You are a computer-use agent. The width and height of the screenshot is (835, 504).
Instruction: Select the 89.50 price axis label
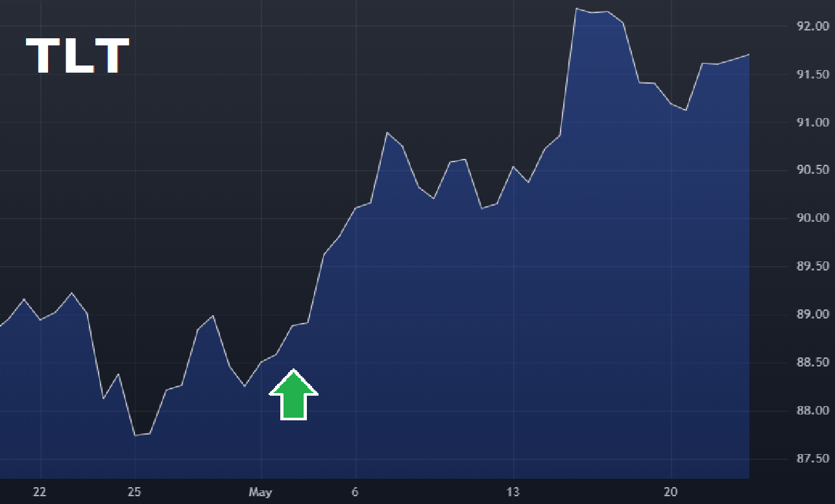(813, 267)
